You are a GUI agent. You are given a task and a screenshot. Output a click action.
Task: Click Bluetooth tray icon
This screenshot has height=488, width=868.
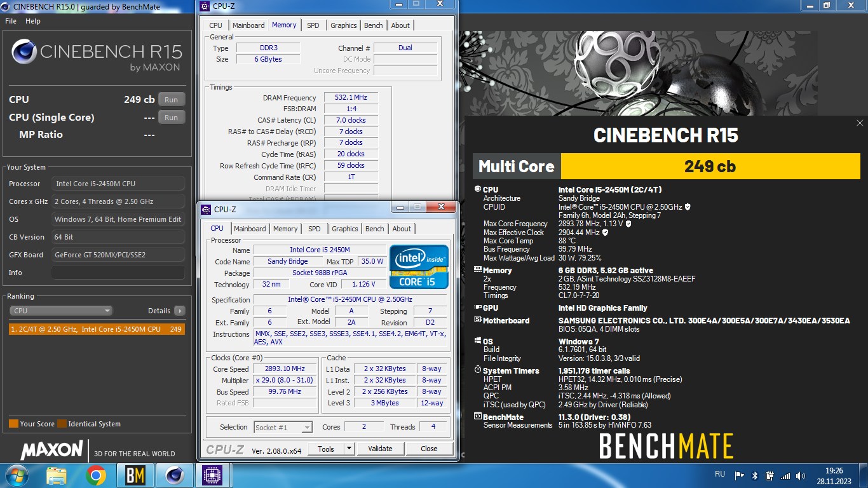coord(755,475)
